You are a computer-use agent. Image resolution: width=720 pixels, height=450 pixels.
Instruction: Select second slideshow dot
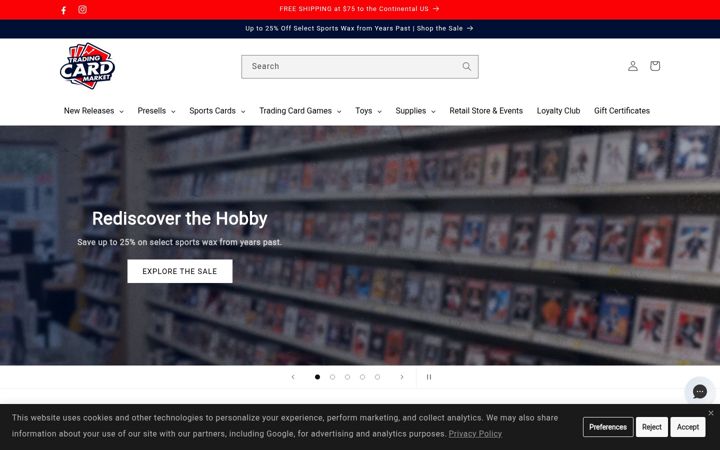point(332,377)
